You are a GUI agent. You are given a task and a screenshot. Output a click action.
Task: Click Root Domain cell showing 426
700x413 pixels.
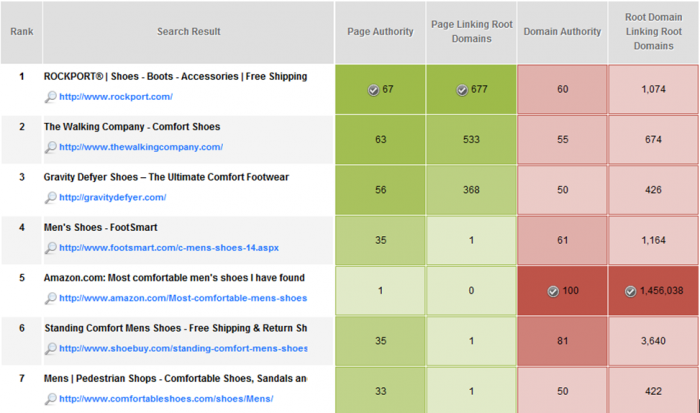[654, 190]
